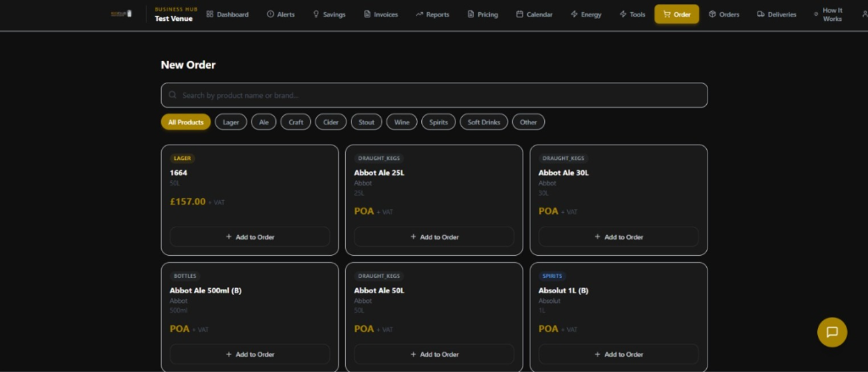Screen dimensions: 868x372
Task: Filter products by Lager
Action: (x=231, y=122)
